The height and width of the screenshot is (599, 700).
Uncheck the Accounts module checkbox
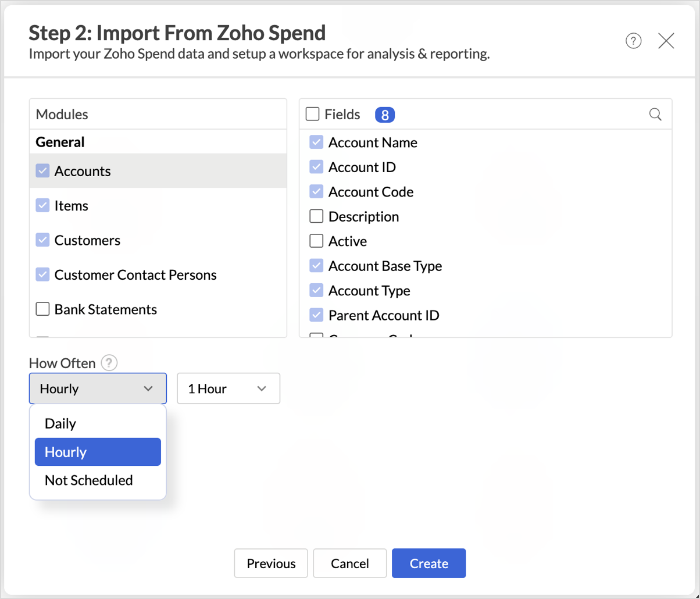point(42,171)
